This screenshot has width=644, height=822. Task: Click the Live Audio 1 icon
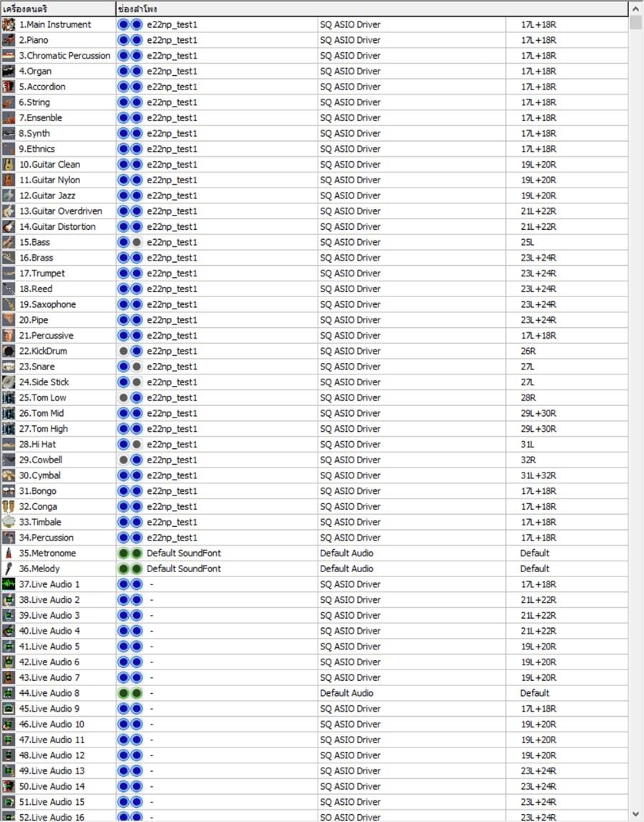pos(9,584)
